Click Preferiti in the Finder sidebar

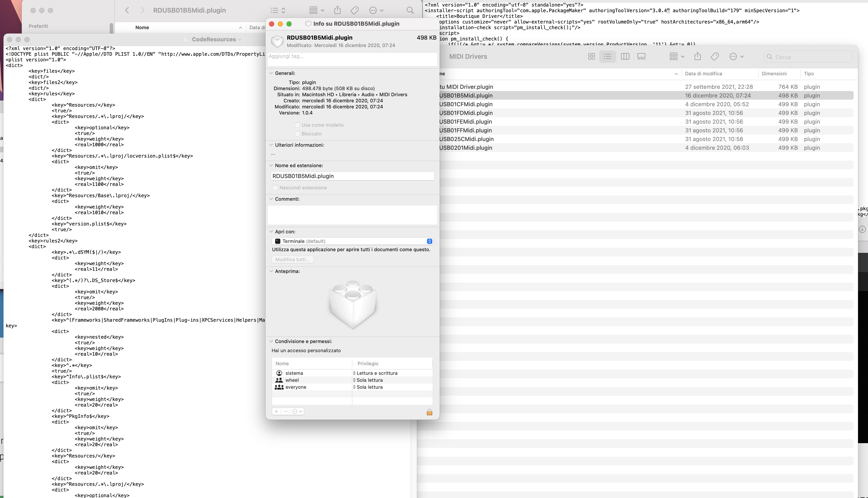click(x=38, y=26)
